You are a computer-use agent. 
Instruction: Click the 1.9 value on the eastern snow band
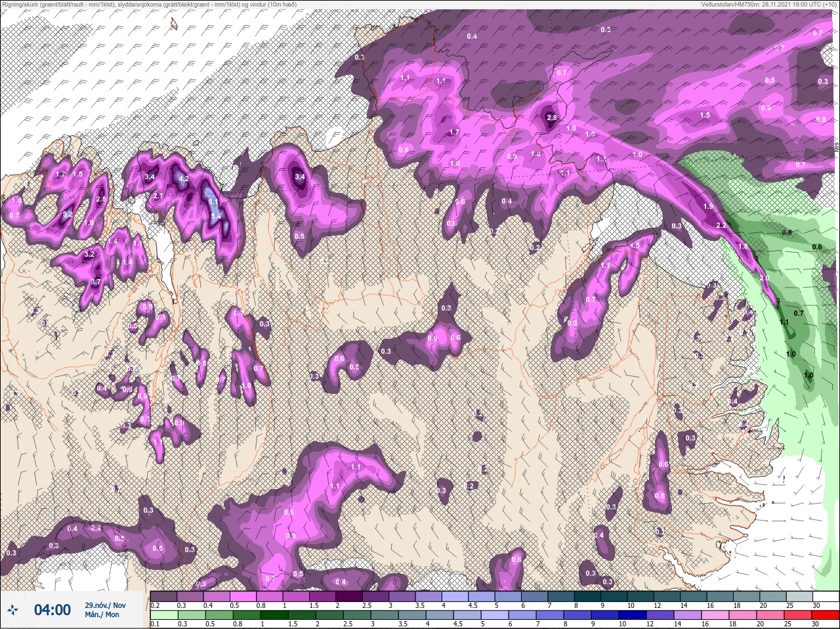pyautogui.click(x=708, y=206)
